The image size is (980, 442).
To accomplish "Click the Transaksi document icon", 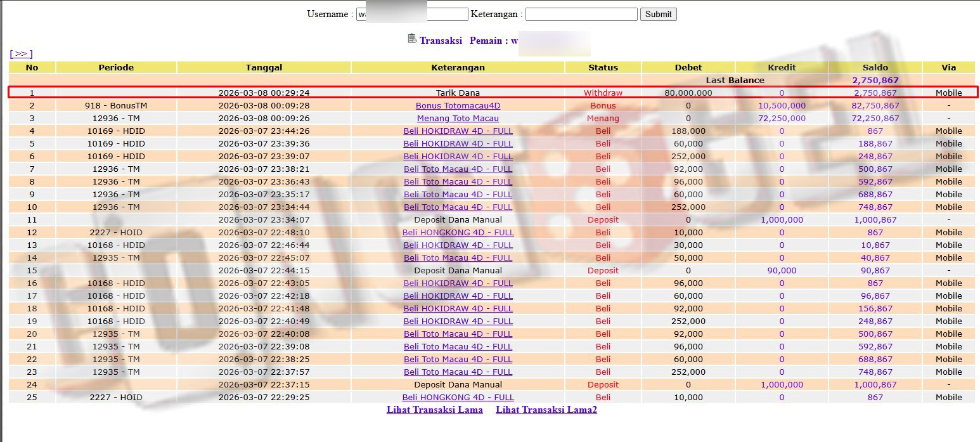I will click(x=412, y=39).
